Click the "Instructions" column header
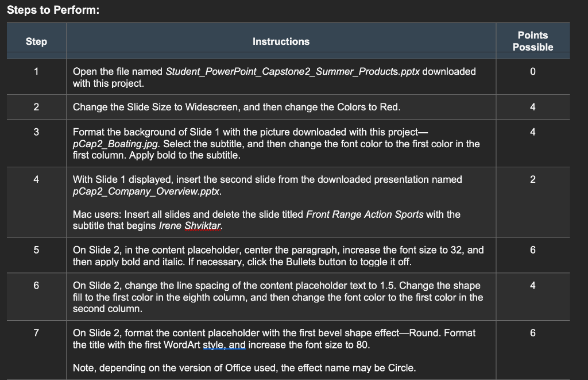Screen dimensions: 588x380 (281, 41)
